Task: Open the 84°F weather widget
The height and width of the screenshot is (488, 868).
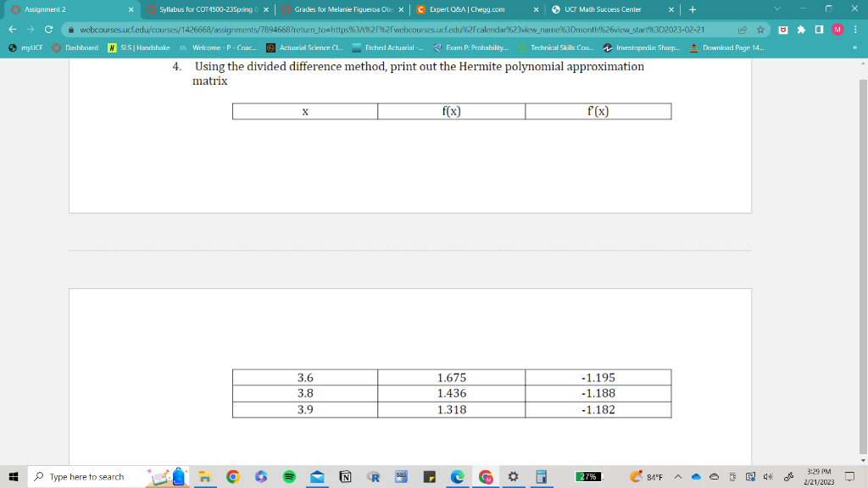Action: click(646, 476)
